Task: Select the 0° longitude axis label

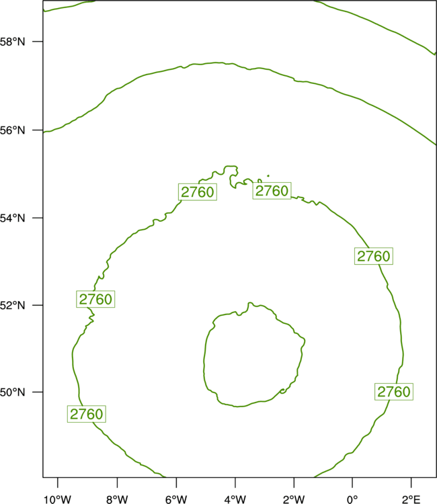Action: click(352, 499)
